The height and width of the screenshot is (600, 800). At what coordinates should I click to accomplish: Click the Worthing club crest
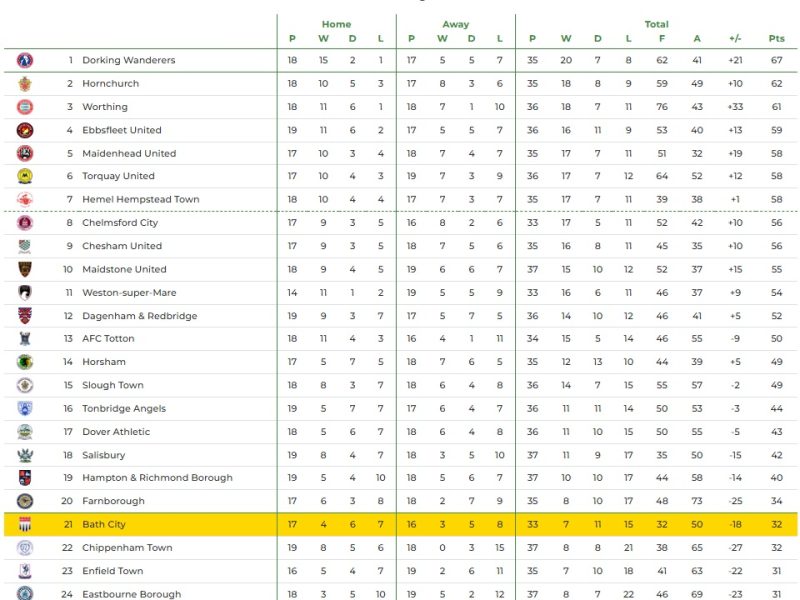coord(25,107)
